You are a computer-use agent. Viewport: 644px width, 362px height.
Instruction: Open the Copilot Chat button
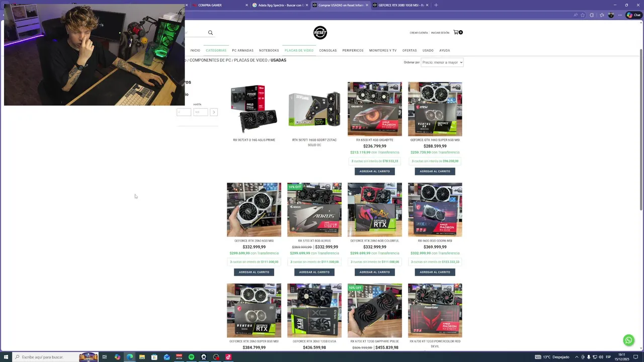click(x=633, y=15)
